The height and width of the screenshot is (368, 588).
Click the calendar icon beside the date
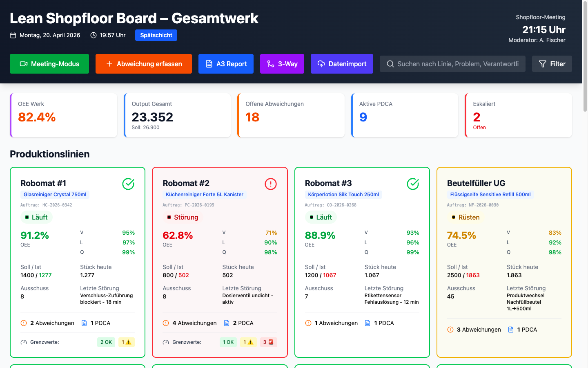(x=12, y=35)
